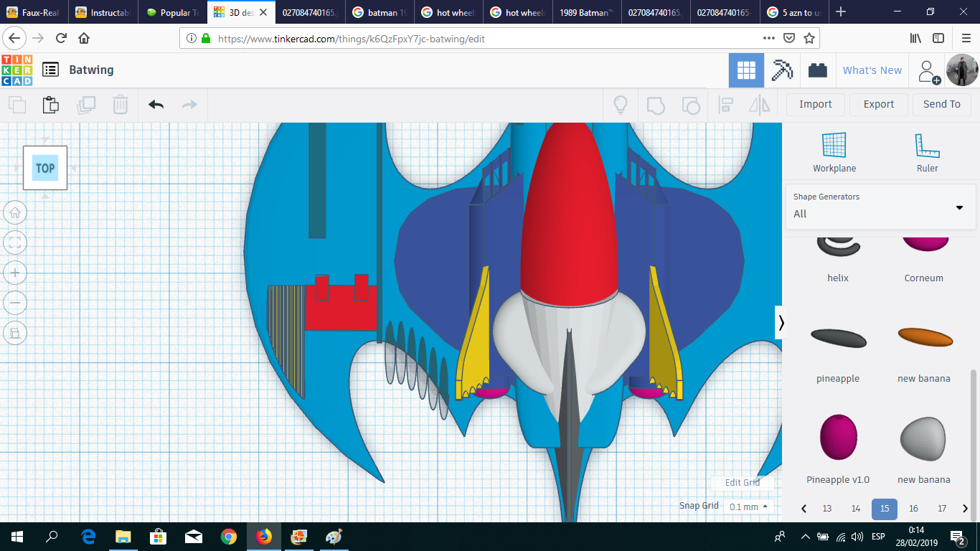980x551 pixels.
Task: Open the Shape Generators category dropdown
Action: 880,206
